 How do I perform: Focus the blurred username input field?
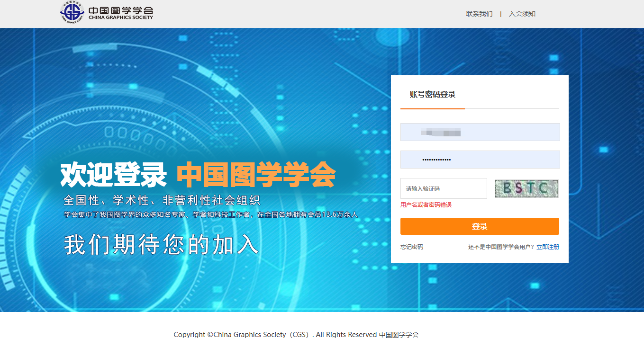click(x=480, y=132)
